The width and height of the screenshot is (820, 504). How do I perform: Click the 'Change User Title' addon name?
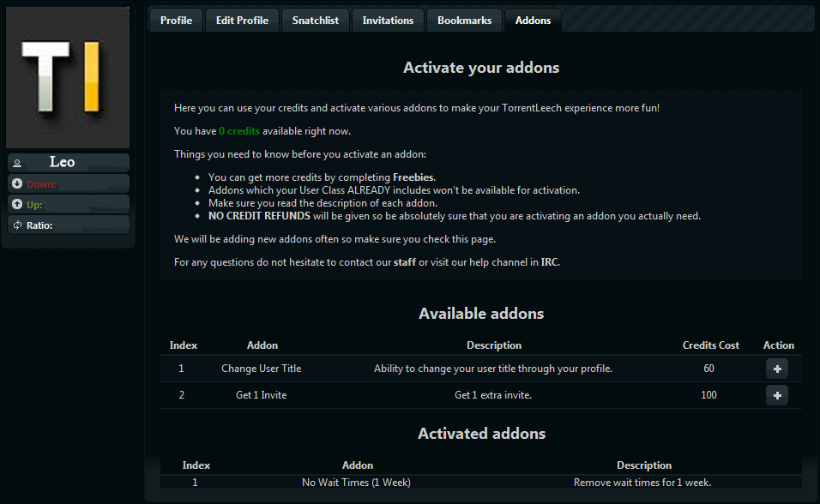262,369
